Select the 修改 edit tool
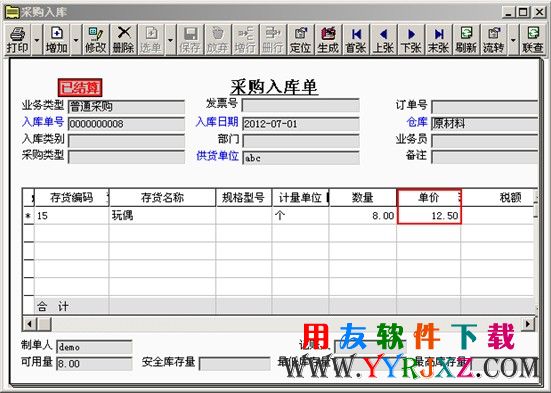Image resolution: width=551 pixels, height=393 pixels. click(96, 40)
